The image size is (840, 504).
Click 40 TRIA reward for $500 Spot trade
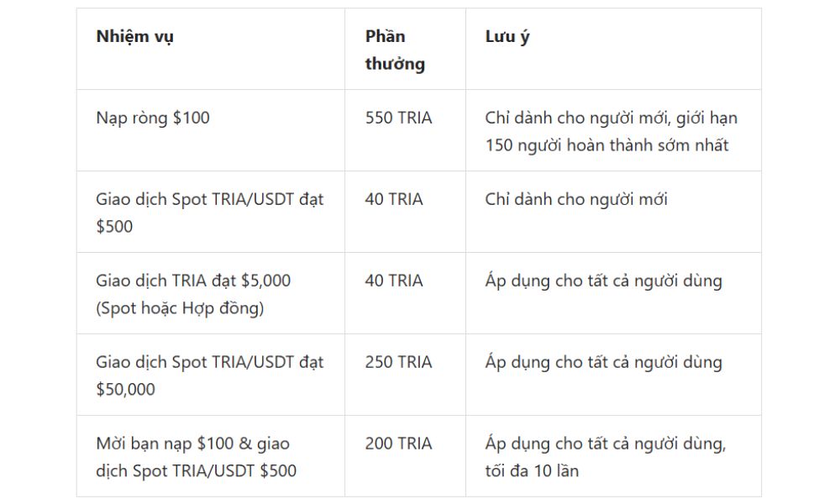pos(394,200)
